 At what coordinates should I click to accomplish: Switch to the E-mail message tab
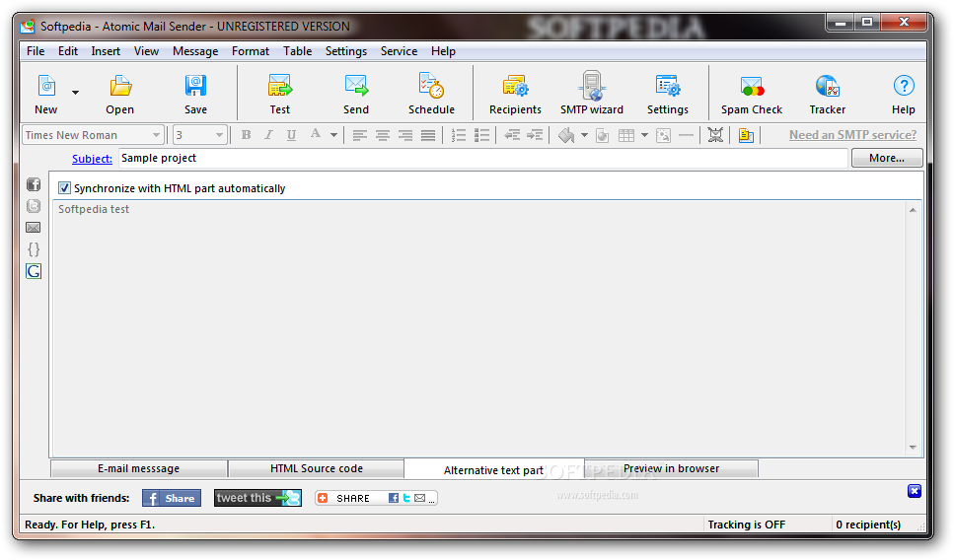coord(139,468)
